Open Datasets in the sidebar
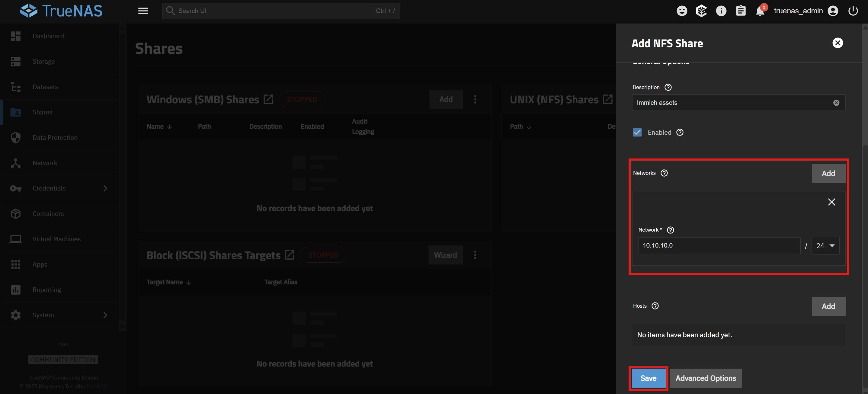The height and width of the screenshot is (394, 868). pyautogui.click(x=45, y=87)
